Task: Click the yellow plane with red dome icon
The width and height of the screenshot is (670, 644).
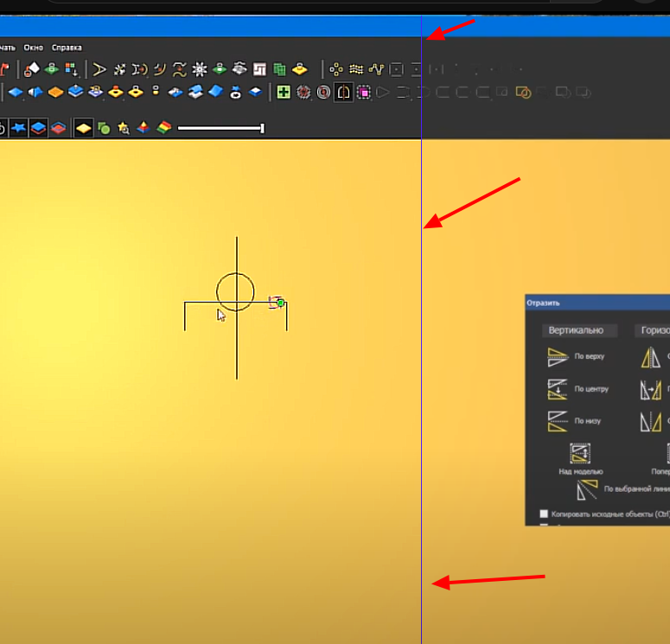Action: coord(115,92)
